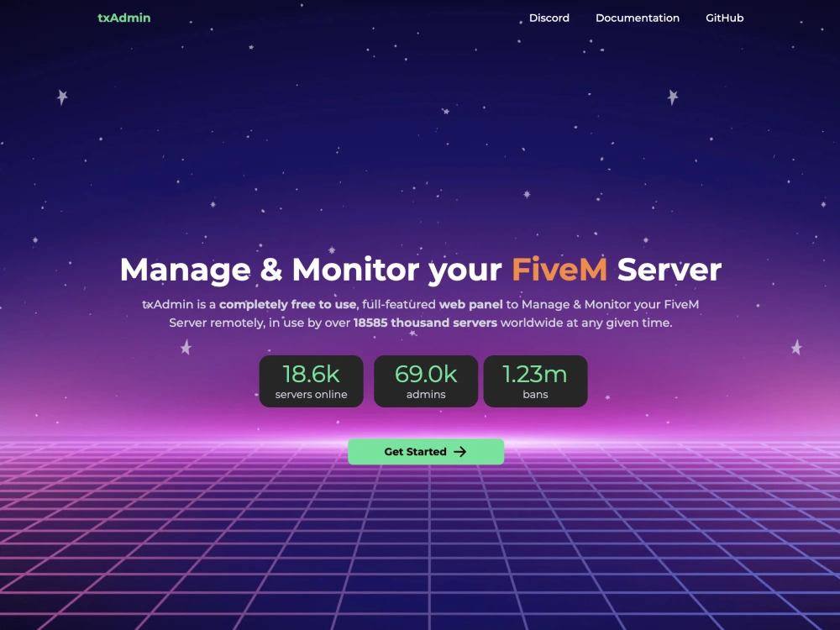The height and width of the screenshot is (630, 840).
Task: Open the GitHub link
Action: [x=724, y=18]
